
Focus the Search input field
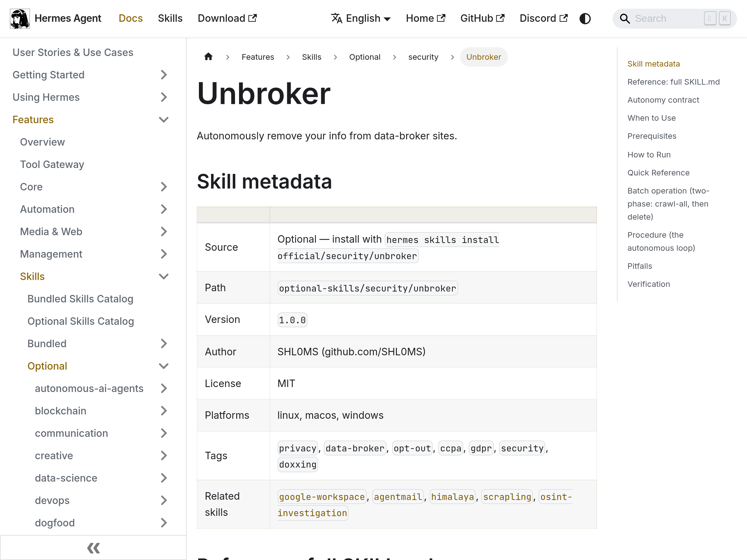(674, 19)
